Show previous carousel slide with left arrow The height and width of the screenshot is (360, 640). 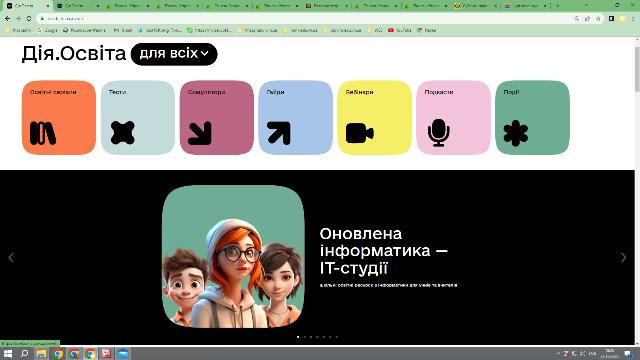click(x=11, y=258)
